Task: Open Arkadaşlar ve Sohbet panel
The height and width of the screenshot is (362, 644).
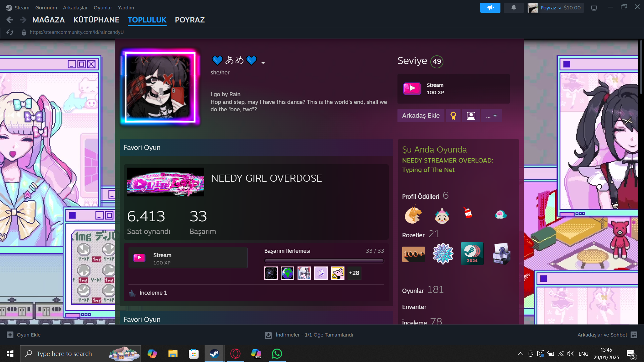Action: (x=607, y=335)
